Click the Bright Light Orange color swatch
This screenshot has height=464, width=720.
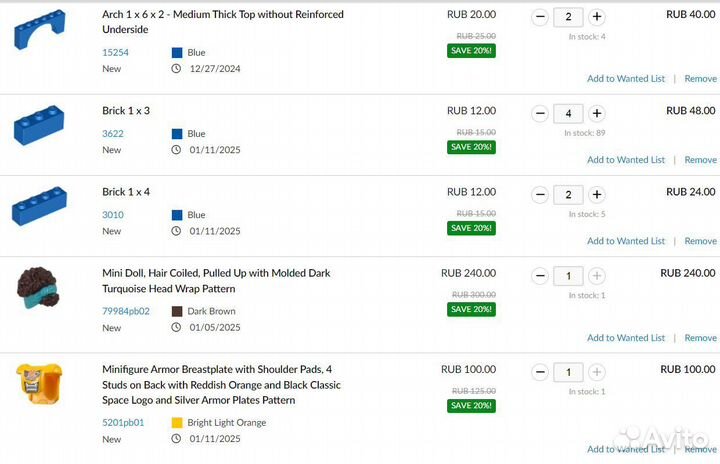(177, 423)
